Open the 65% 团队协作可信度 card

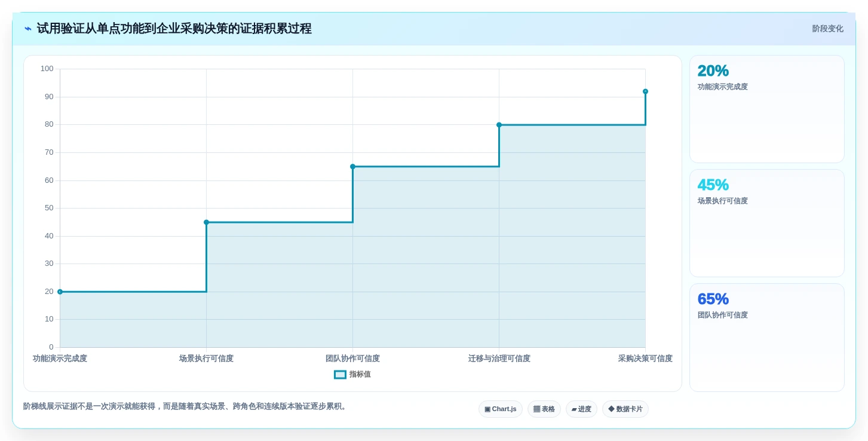(767, 338)
